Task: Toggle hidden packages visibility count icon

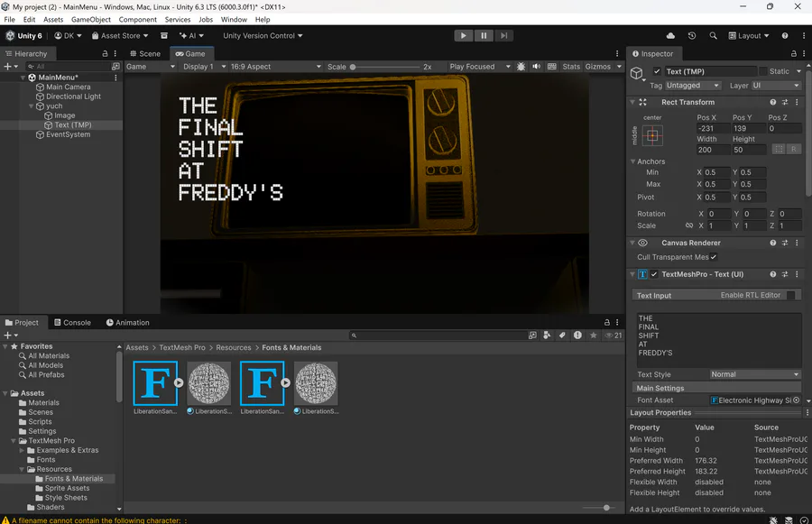Action: [614, 336]
